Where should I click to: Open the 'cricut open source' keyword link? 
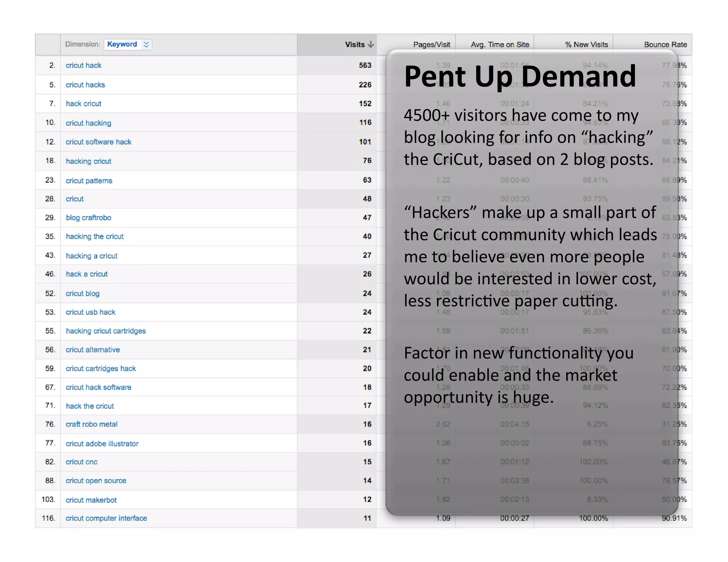coord(96,481)
